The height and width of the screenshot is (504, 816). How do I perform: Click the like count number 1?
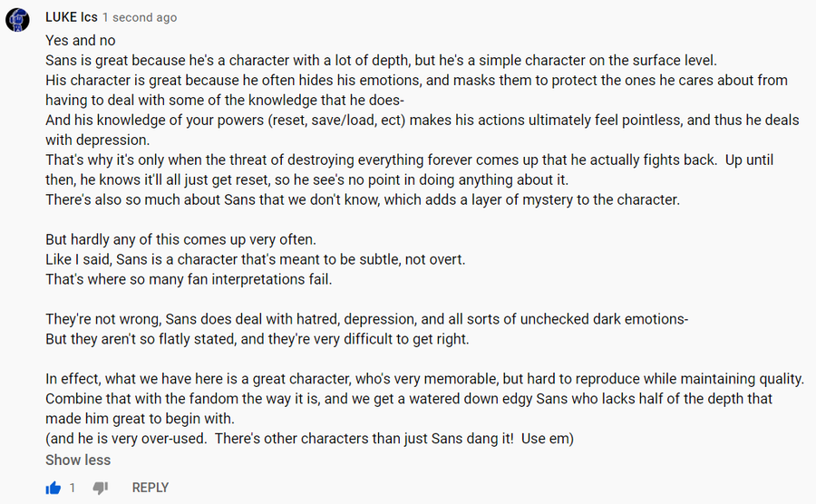tap(73, 488)
